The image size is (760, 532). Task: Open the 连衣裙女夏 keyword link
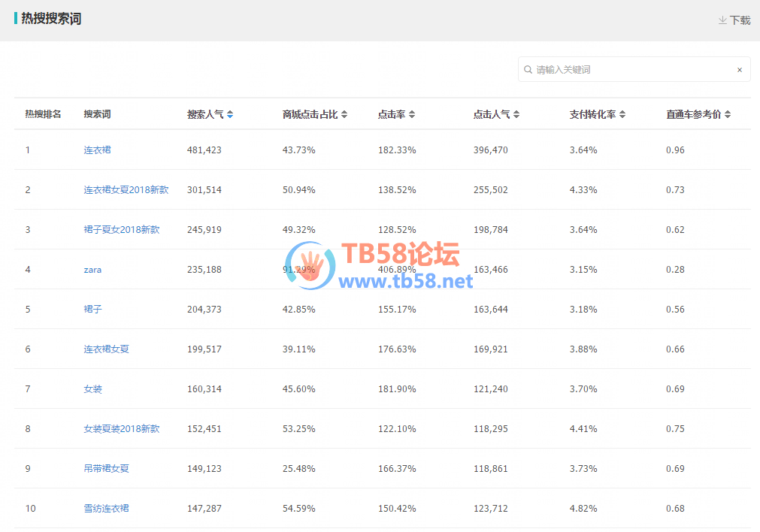pos(106,349)
